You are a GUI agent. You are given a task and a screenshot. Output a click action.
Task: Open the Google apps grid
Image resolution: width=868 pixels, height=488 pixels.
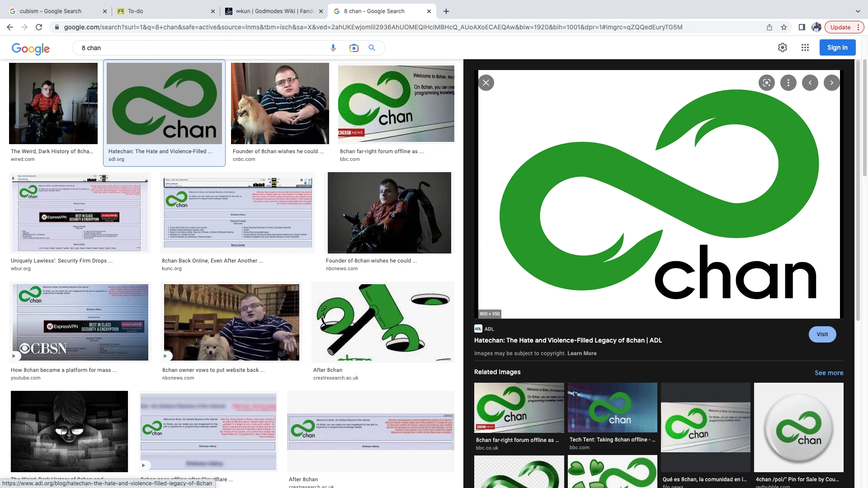tap(805, 47)
